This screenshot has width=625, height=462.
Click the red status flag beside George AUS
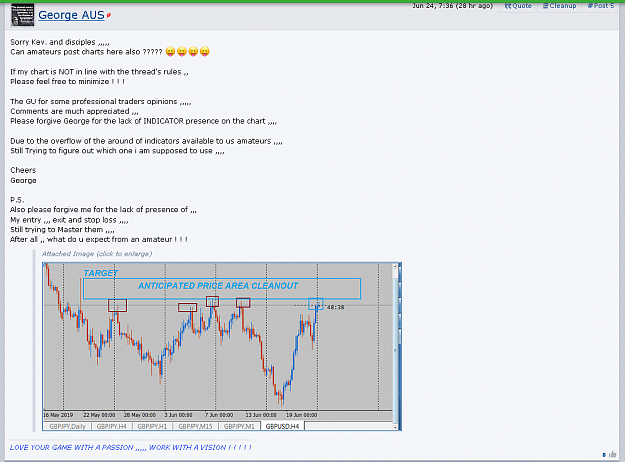tap(109, 15)
